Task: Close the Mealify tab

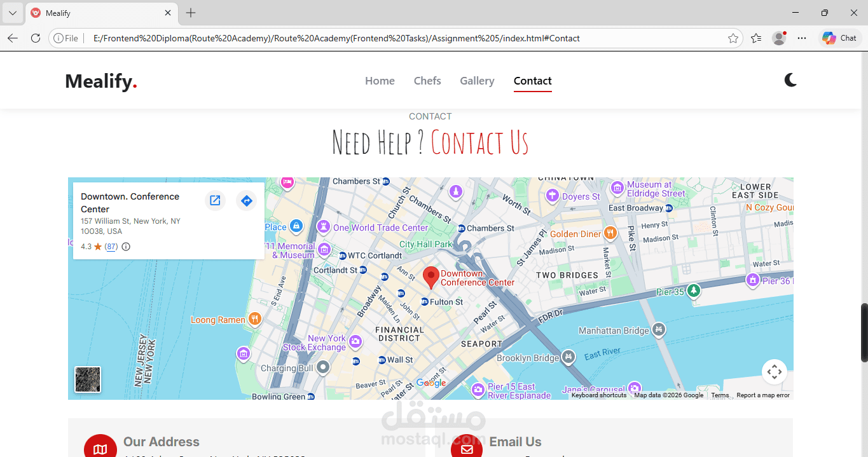Action: 168,13
